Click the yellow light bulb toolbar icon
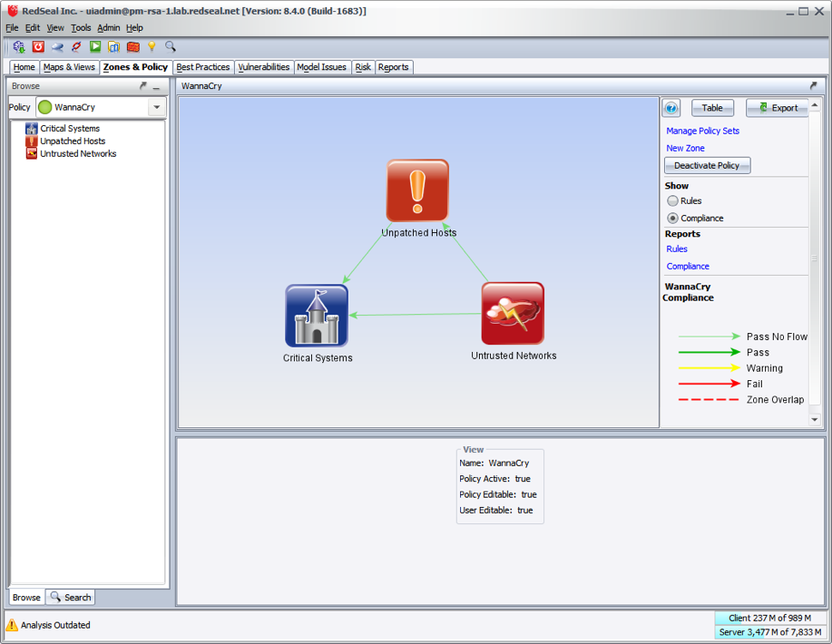This screenshot has height=644, width=832. [x=152, y=46]
